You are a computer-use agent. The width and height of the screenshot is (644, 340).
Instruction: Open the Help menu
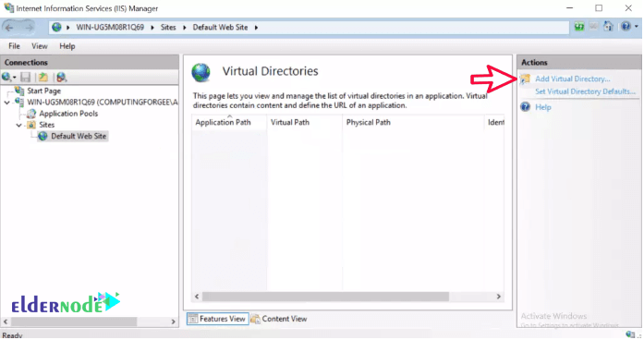coord(67,46)
